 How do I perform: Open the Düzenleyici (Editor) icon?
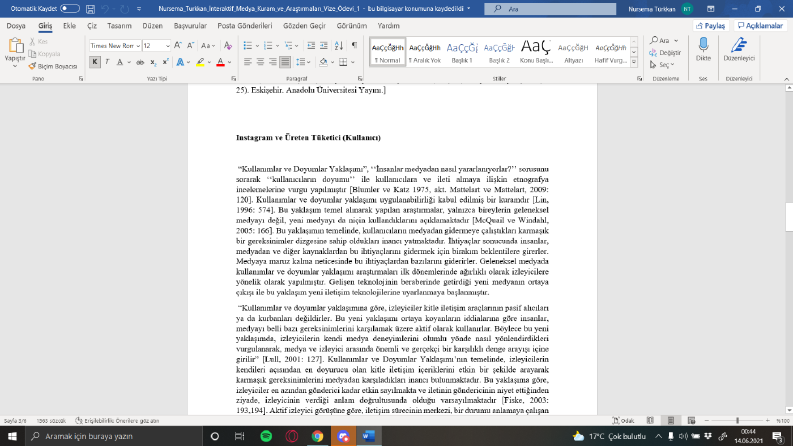(739, 46)
